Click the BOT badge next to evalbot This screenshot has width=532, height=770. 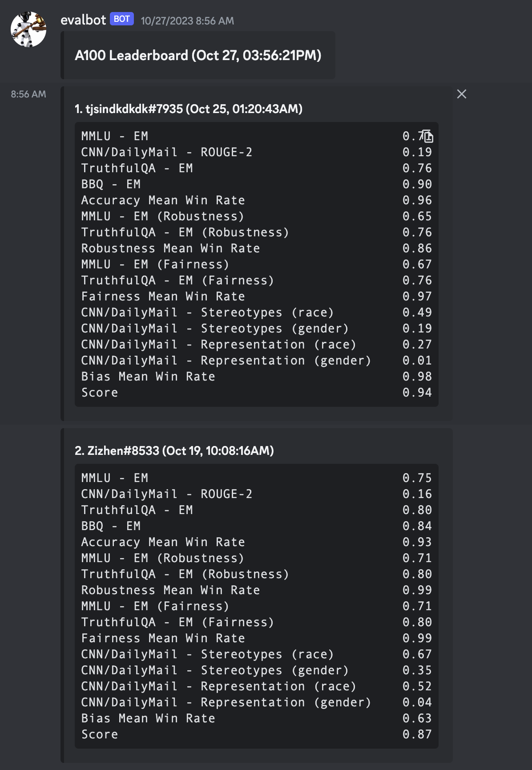point(121,19)
